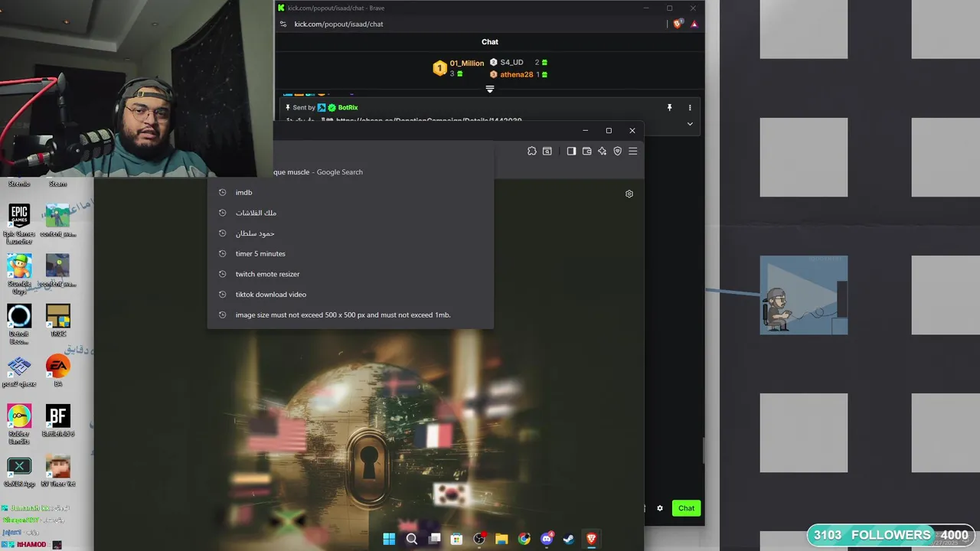980x551 pixels.
Task: Open new tab page customize gear
Action: (x=629, y=194)
